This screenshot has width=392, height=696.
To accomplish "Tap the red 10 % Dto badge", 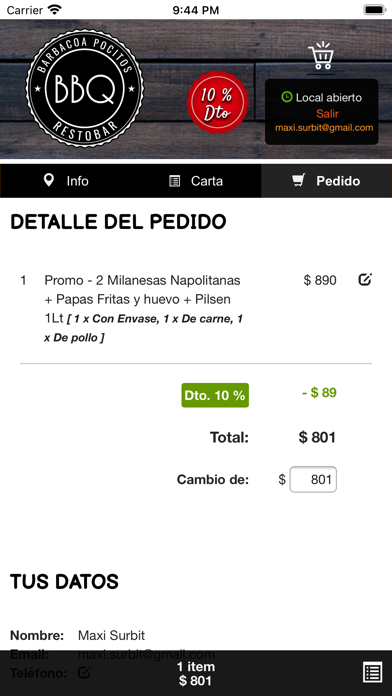I will [218, 102].
